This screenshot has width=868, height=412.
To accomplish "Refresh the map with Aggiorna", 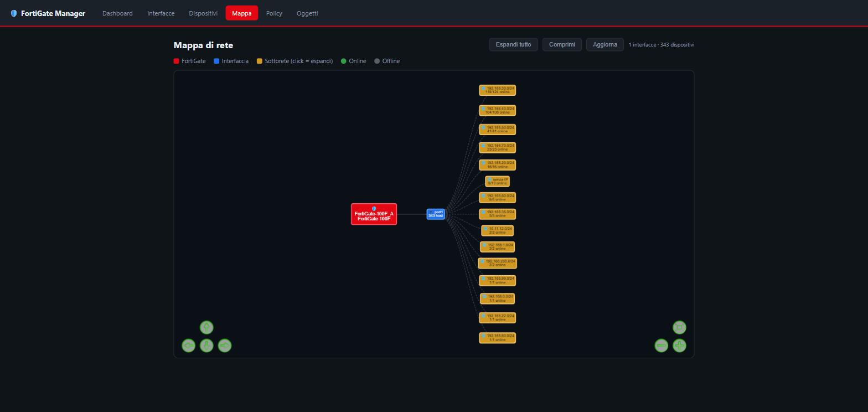I will click(605, 44).
